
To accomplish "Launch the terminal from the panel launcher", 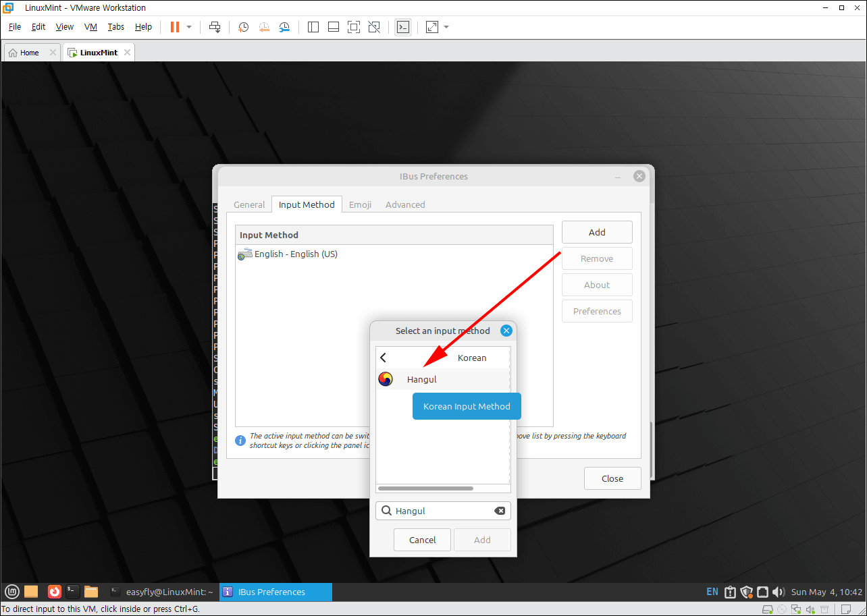I will coord(73,592).
